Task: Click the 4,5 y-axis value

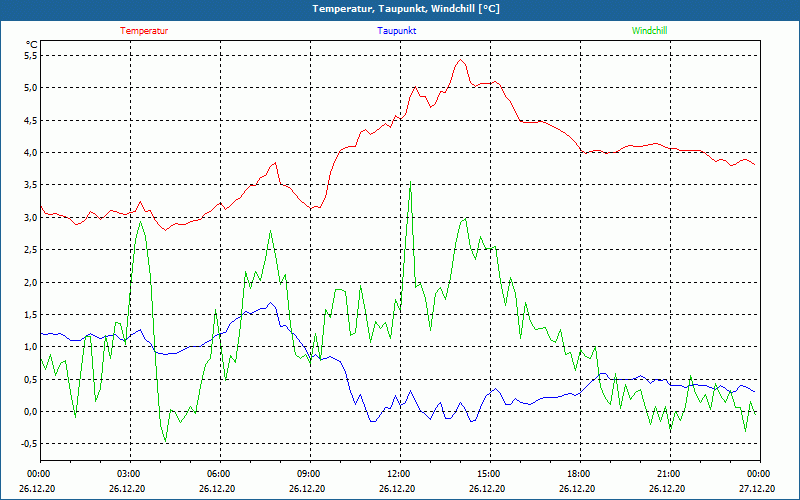Action: coord(31,120)
